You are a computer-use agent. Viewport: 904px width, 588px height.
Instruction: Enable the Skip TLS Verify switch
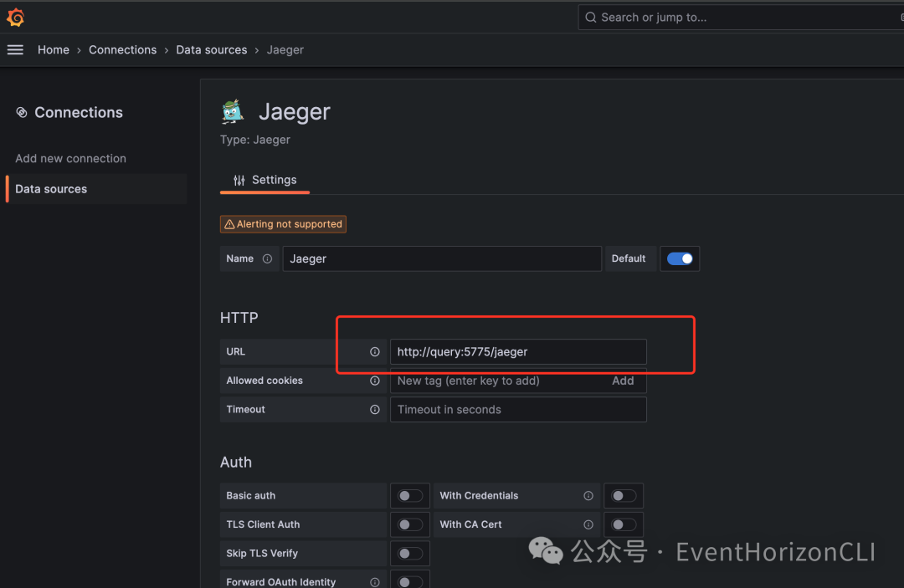coord(410,554)
